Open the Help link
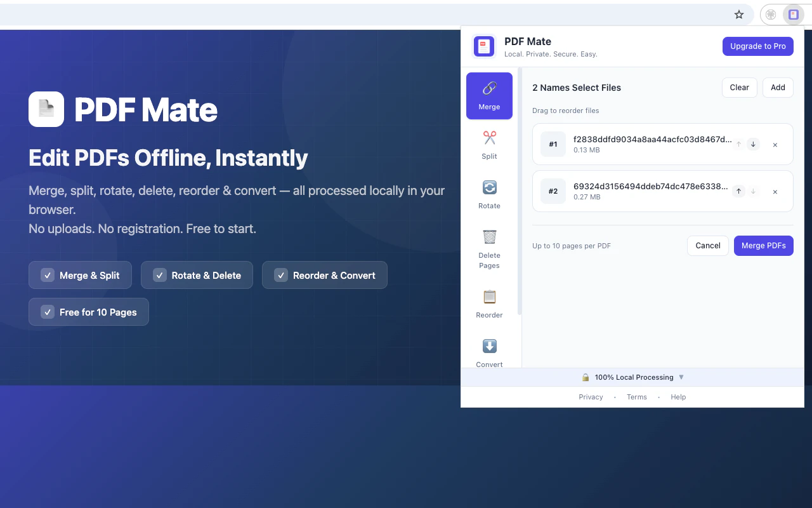Viewport: 812px width, 508px height. coord(678,397)
